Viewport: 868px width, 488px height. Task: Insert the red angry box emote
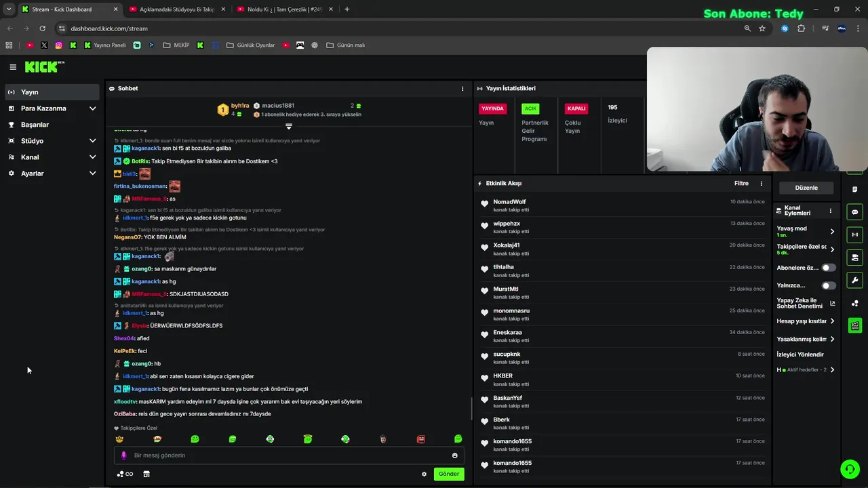pyautogui.click(x=420, y=439)
